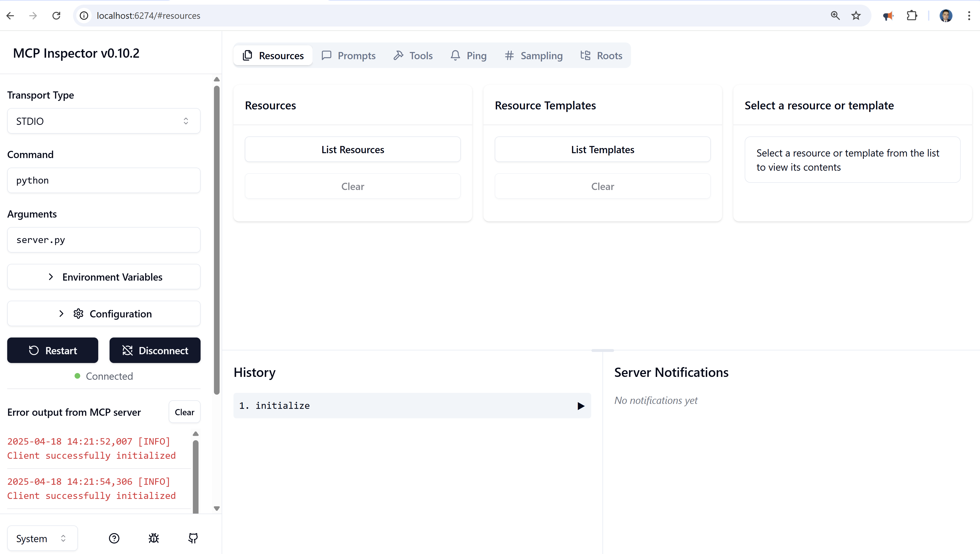This screenshot has height=554, width=980.
Task: Switch to the Tools tab
Action: pyautogui.click(x=413, y=56)
